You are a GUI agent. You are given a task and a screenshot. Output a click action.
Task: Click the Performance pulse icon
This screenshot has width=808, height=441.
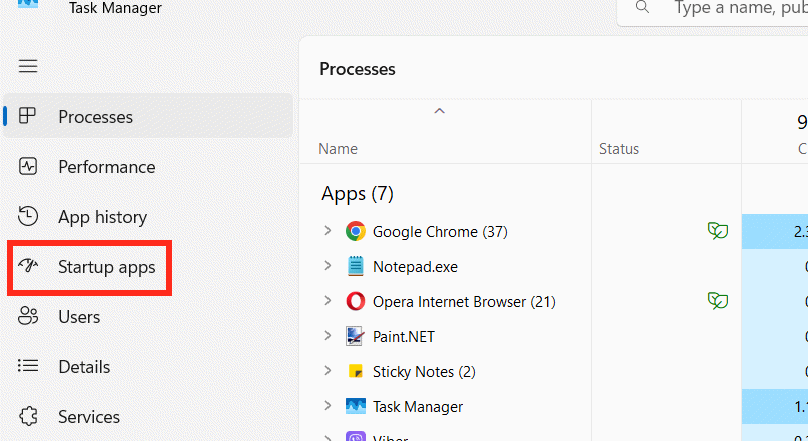(28, 166)
